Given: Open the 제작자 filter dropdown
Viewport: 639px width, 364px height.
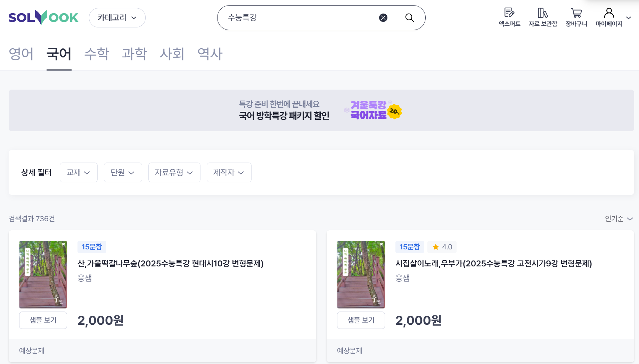Looking at the screenshot, I should tap(229, 172).
